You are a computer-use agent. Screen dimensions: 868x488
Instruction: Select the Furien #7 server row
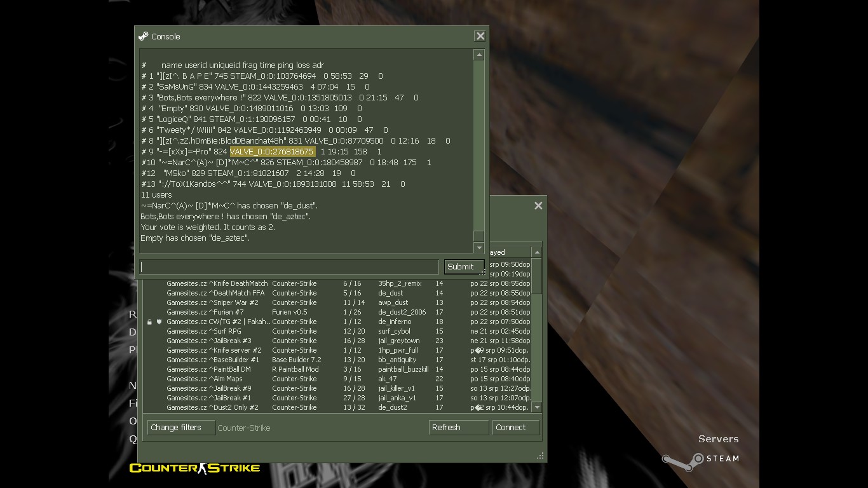coord(337,312)
